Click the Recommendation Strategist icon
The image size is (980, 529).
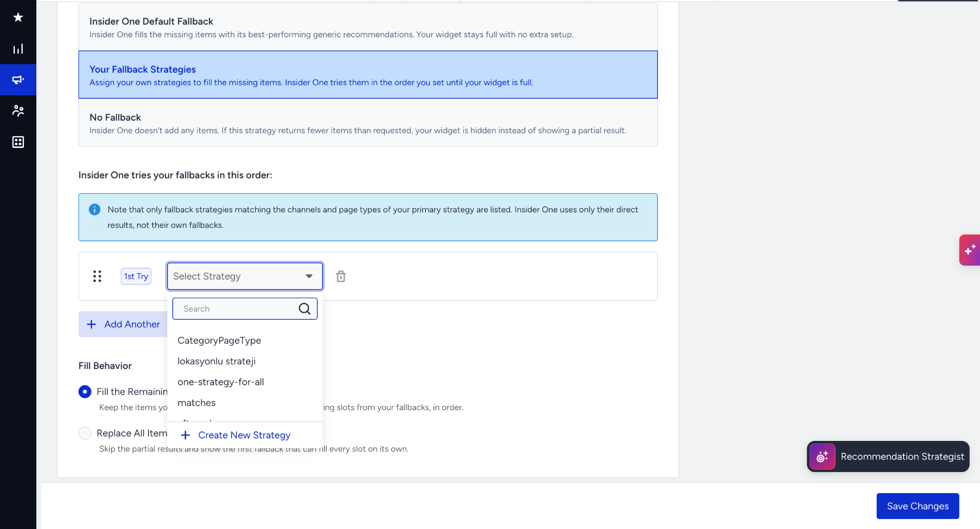pyautogui.click(x=822, y=457)
